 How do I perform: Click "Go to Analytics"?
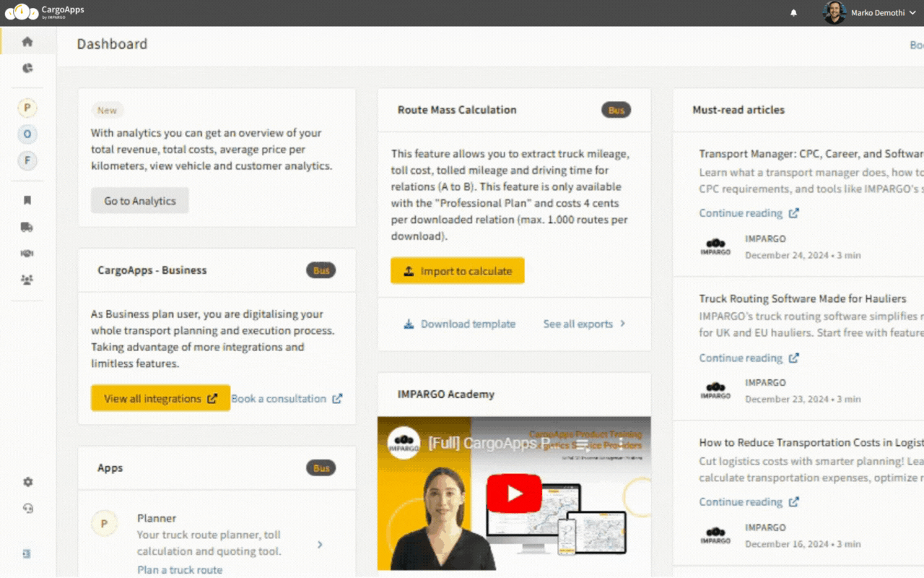(139, 201)
